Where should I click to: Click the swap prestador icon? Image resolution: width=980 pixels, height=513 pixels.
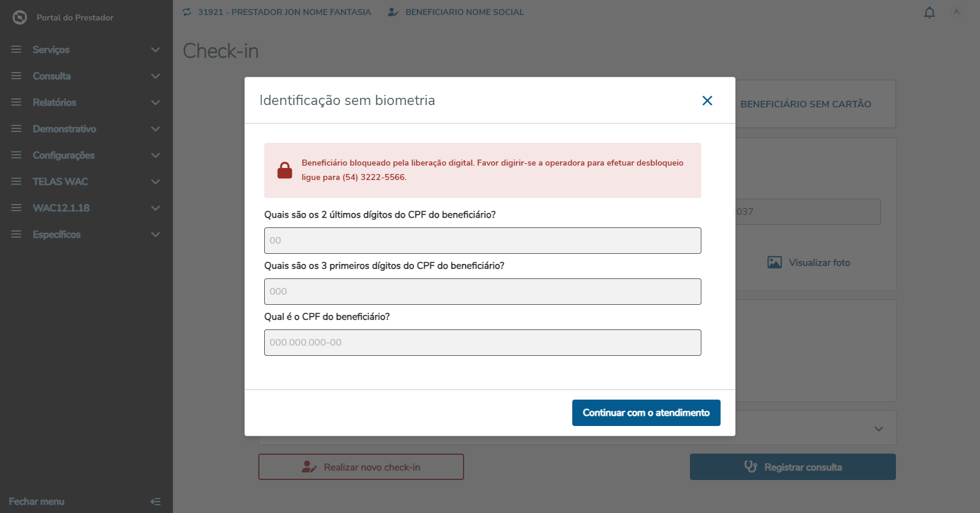(x=187, y=12)
